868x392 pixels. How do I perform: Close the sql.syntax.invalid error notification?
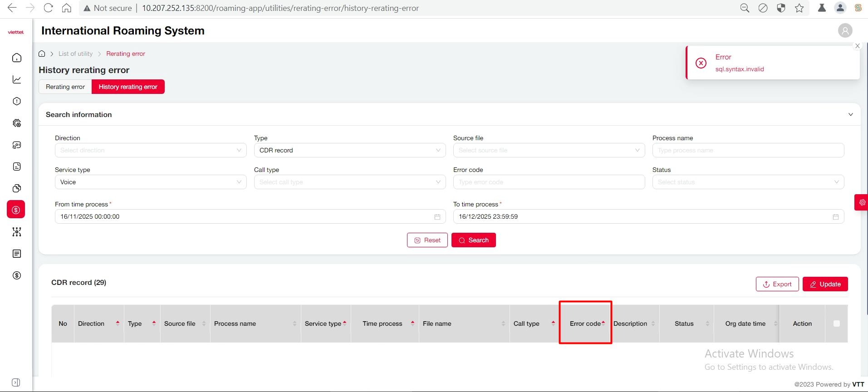pyautogui.click(x=857, y=46)
